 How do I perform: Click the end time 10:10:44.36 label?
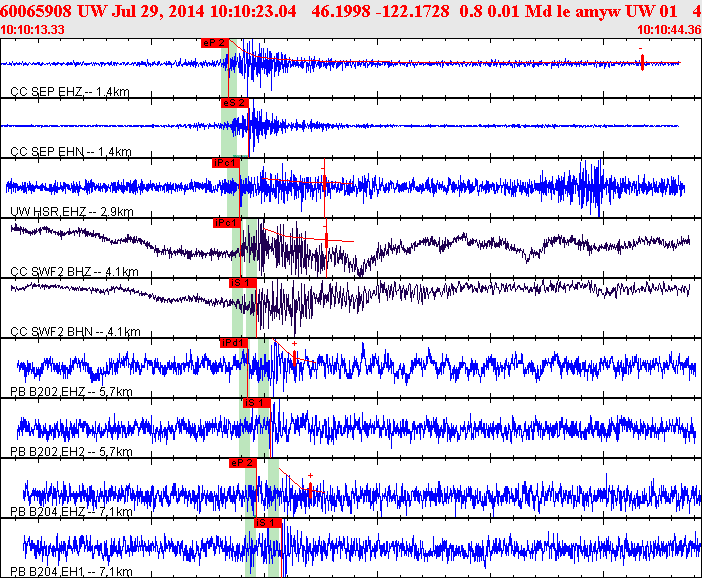click(x=669, y=30)
